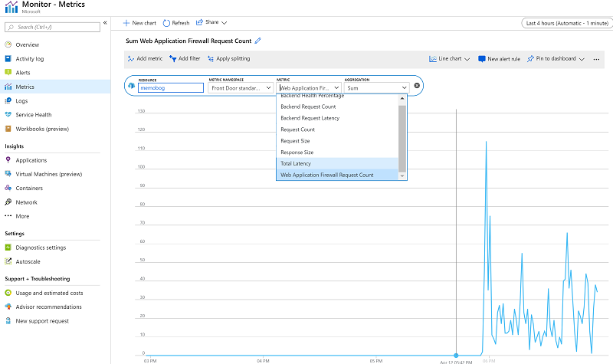The image size is (613, 364).
Task: Click the Service Health heart icon
Action: click(x=8, y=114)
